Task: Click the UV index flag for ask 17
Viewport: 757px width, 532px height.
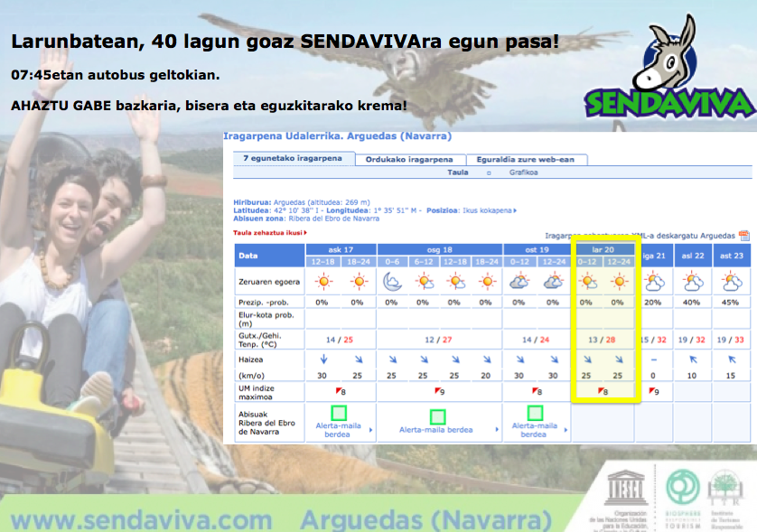Action: (341, 391)
